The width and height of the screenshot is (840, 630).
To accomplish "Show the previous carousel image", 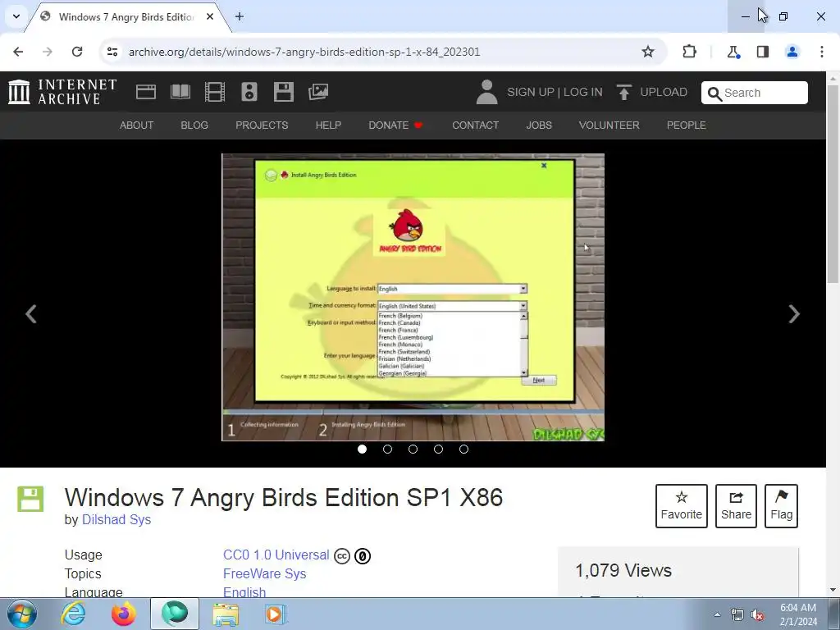I will (31, 314).
